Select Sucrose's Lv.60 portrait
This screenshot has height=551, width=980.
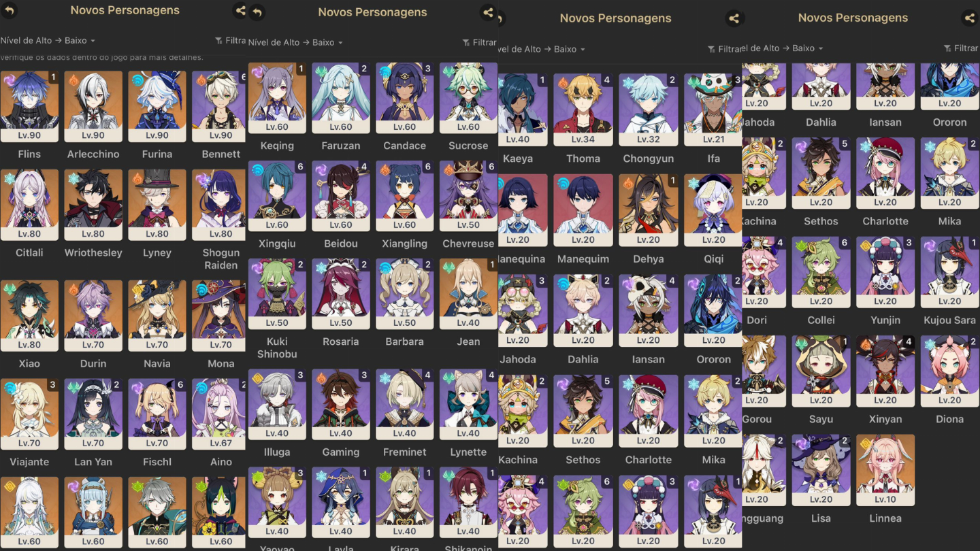coord(469,98)
